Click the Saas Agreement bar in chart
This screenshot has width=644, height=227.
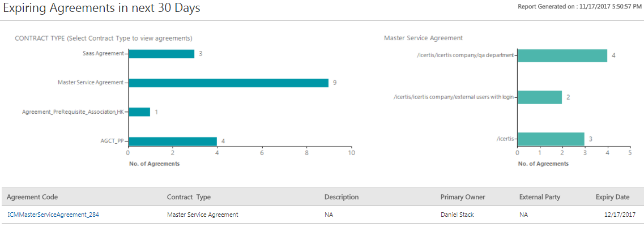(161, 54)
